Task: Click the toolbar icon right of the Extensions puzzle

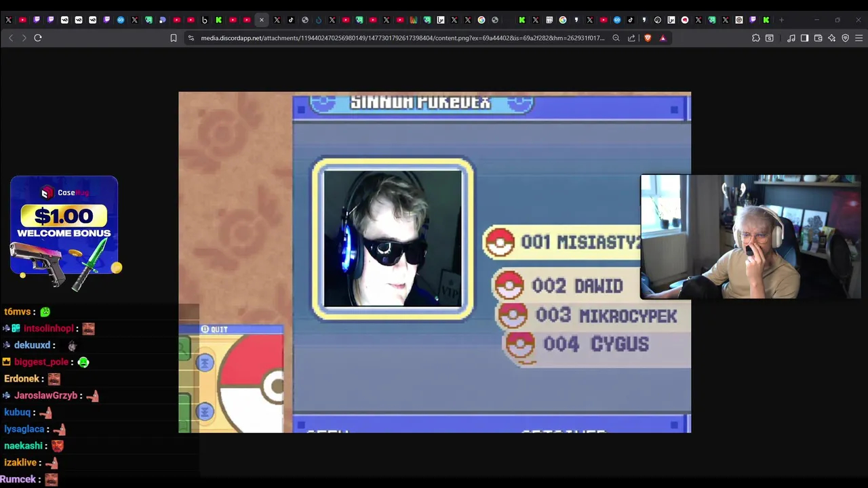Action: [770, 38]
